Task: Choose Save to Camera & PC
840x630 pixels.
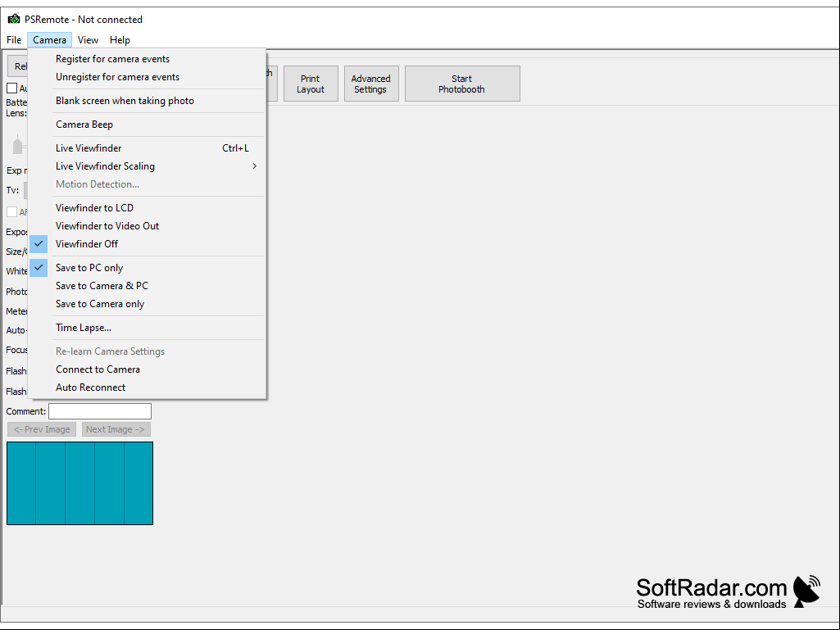Action: [148, 286]
